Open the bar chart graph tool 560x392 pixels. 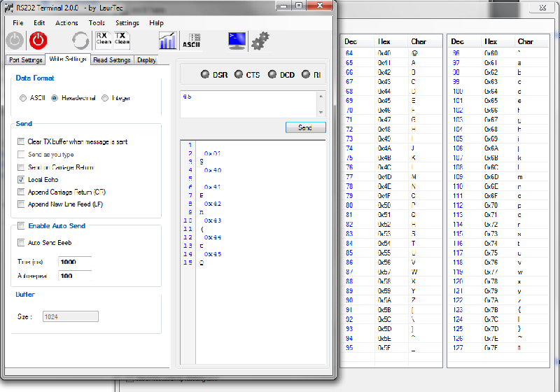[x=167, y=41]
